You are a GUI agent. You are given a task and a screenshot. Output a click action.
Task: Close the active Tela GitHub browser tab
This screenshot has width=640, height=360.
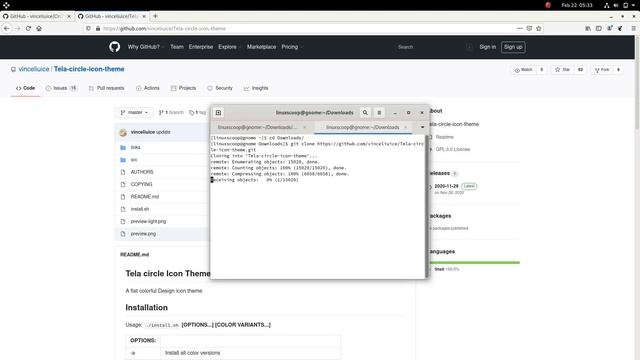pyautogui.click(x=144, y=16)
